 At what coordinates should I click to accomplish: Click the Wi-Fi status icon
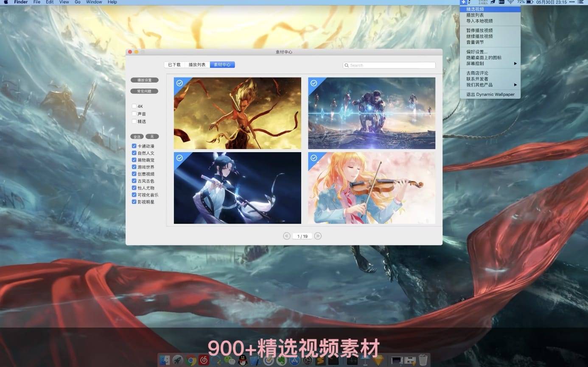510,2
